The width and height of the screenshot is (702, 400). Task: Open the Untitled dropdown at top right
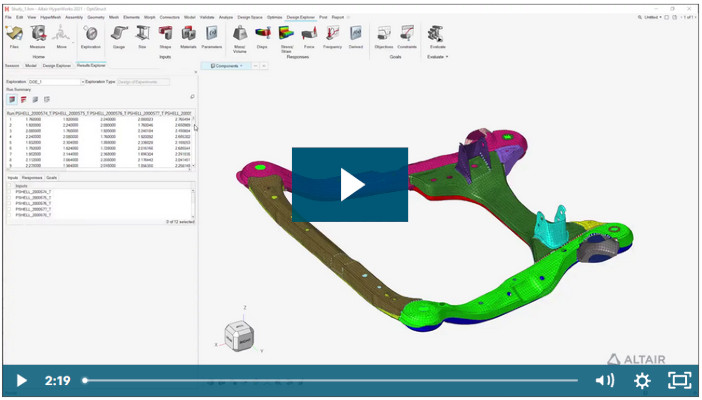pos(654,17)
